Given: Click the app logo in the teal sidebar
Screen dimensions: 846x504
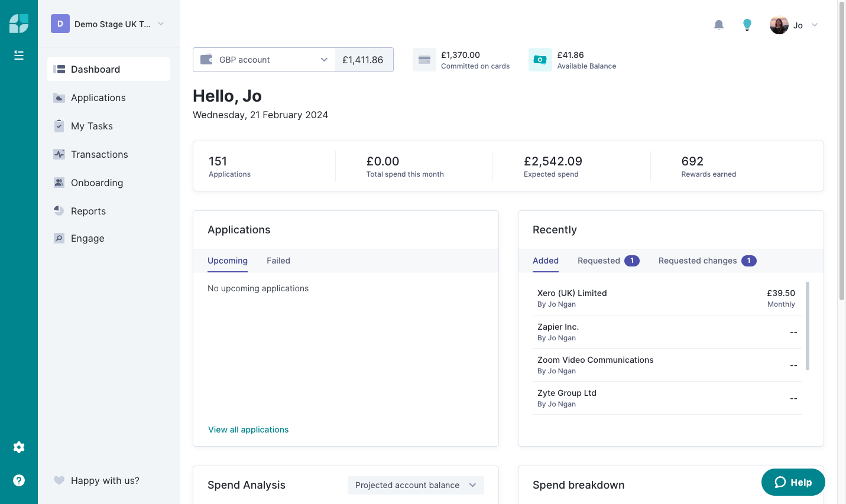Looking at the screenshot, I should [19, 24].
